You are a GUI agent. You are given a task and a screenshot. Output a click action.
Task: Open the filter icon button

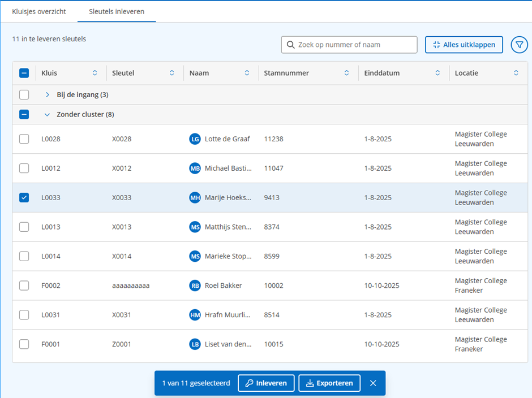pos(519,45)
